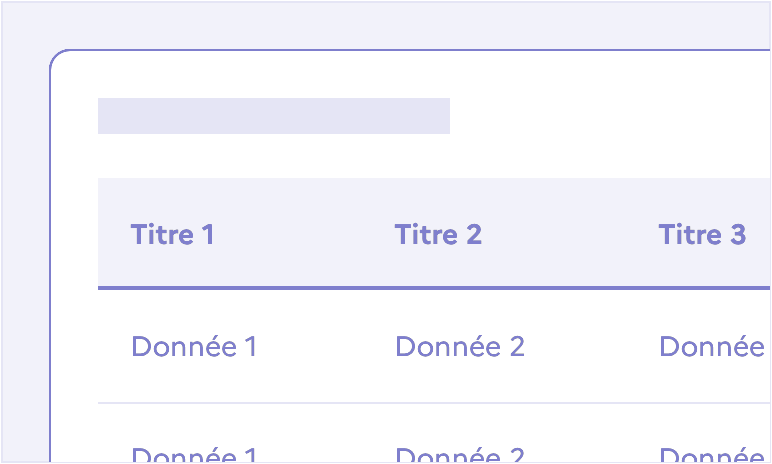The height and width of the screenshot is (464, 772).
Task: Click the thin divider between data rows
Action: (434, 403)
